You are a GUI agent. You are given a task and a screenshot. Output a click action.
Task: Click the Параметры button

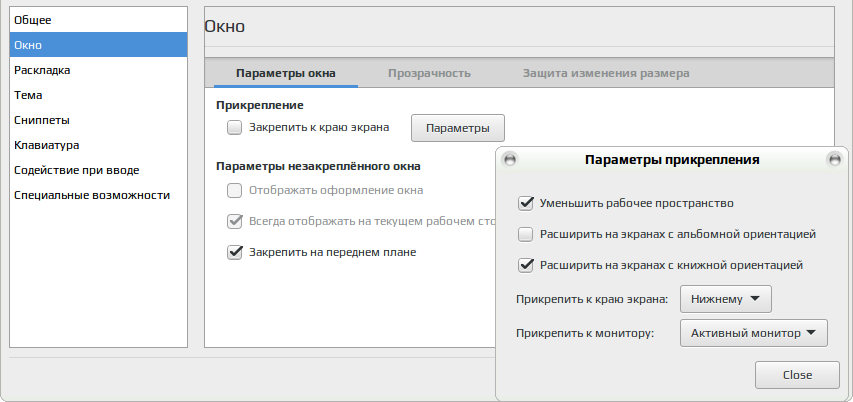coord(458,128)
